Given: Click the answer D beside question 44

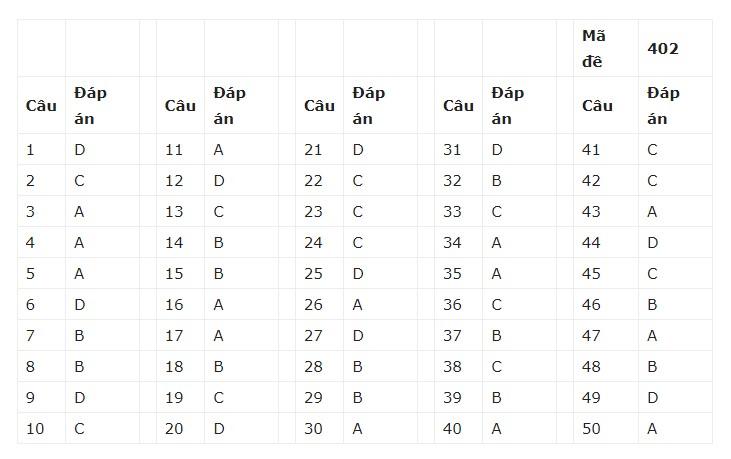Looking at the screenshot, I should 652,243.
